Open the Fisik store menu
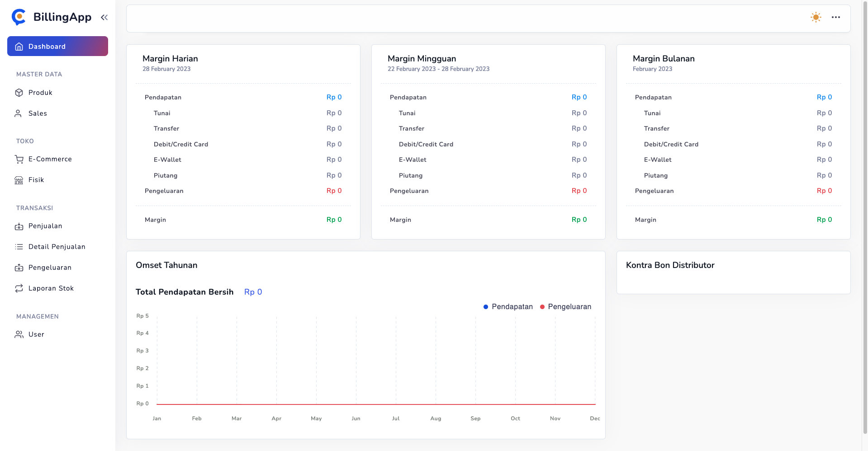This screenshot has width=868, height=451. (57, 180)
